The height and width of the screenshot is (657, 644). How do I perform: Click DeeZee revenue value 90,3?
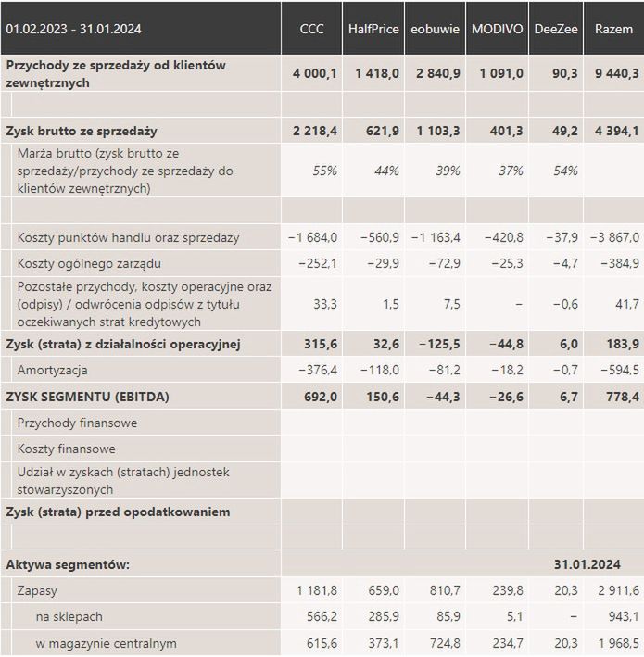565,74
